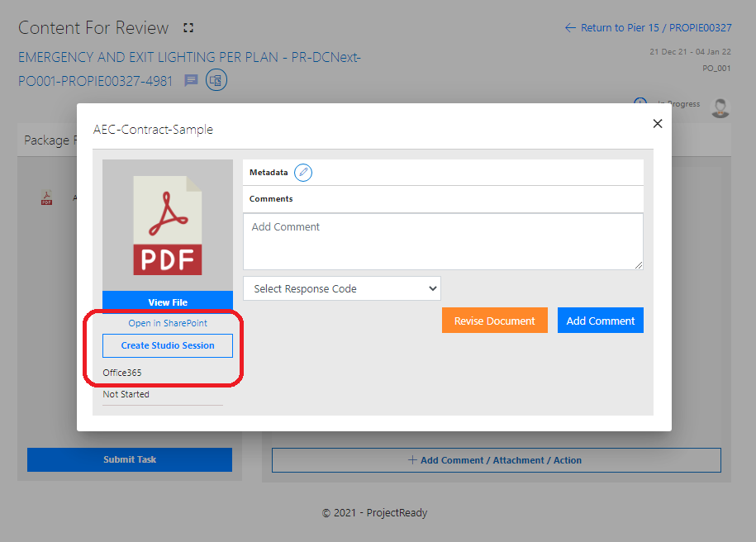Open the comments chat bubble icon

191,81
